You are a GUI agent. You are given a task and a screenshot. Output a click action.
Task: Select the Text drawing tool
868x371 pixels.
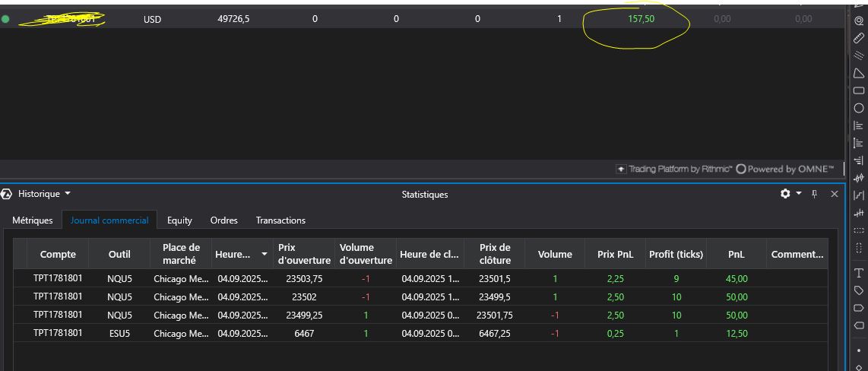(859, 273)
